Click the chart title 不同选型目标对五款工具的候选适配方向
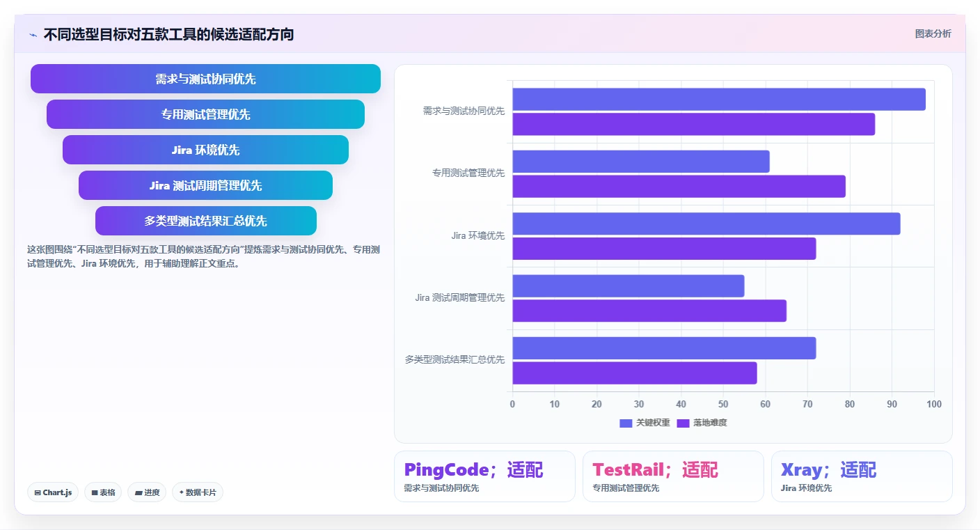 (x=168, y=34)
